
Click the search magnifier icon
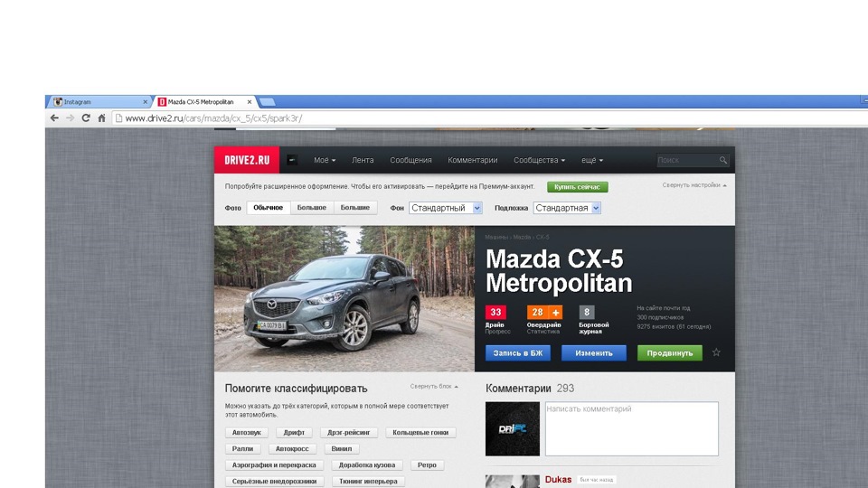pos(723,160)
